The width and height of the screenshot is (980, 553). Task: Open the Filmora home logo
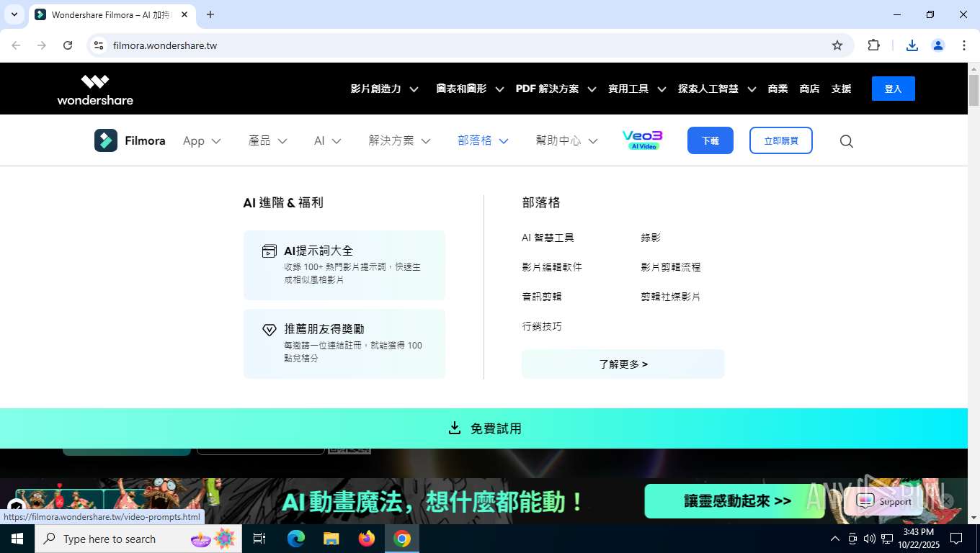pyautogui.click(x=130, y=140)
